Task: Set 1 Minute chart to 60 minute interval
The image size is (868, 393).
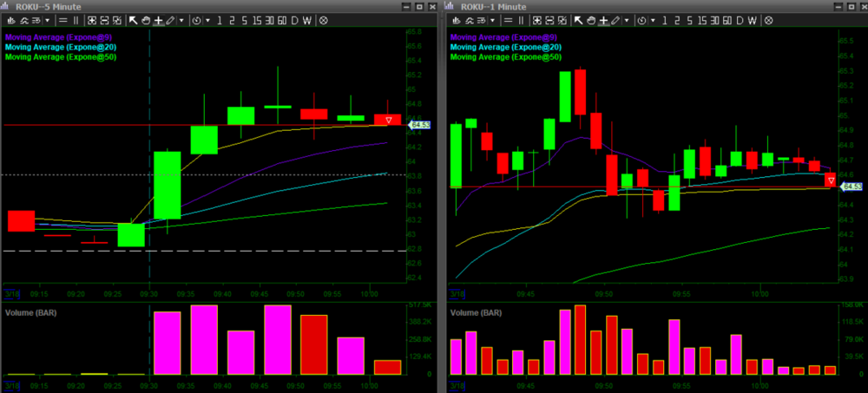Action: coord(726,19)
